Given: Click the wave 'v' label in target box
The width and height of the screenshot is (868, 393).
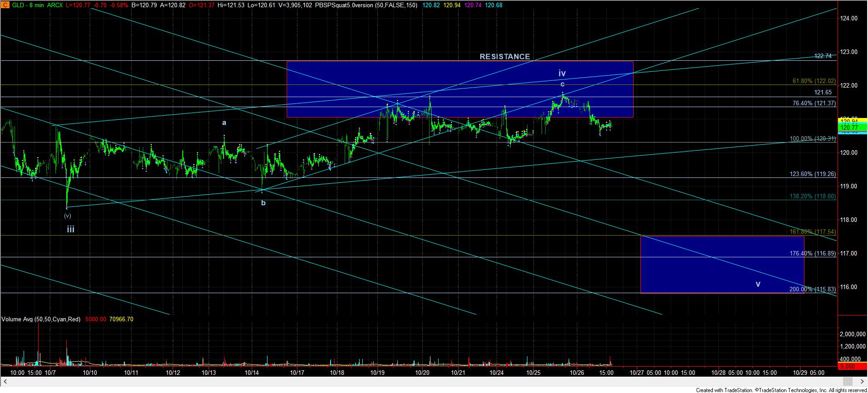Looking at the screenshot, I should click(x=758, y=285).
